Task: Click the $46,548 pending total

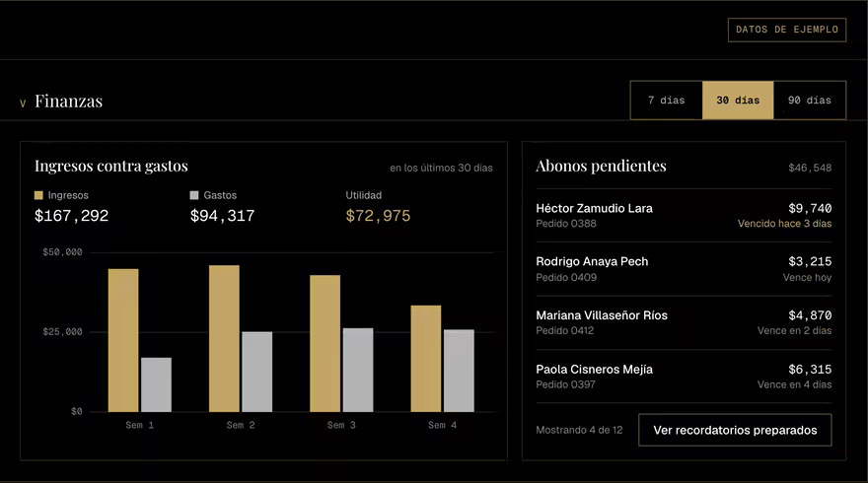Action: pos(810,168)
